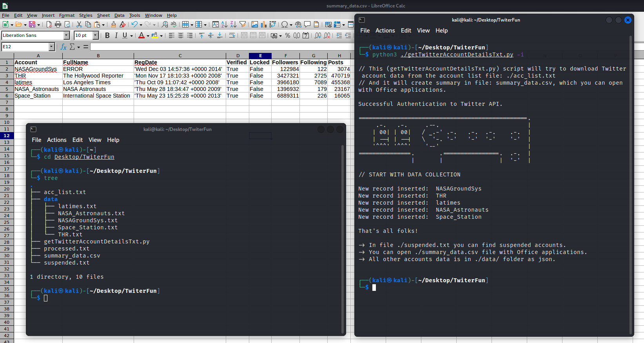Click the Format as Percent icon

288,35
